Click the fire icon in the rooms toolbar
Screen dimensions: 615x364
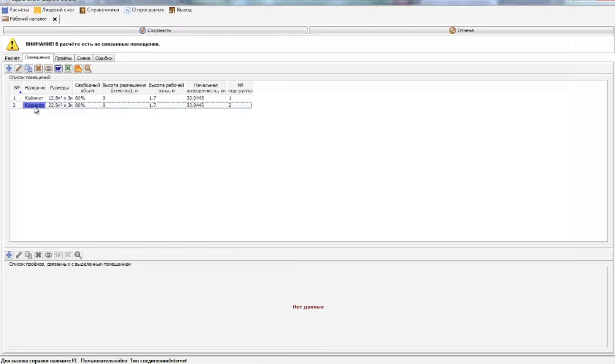78,69
